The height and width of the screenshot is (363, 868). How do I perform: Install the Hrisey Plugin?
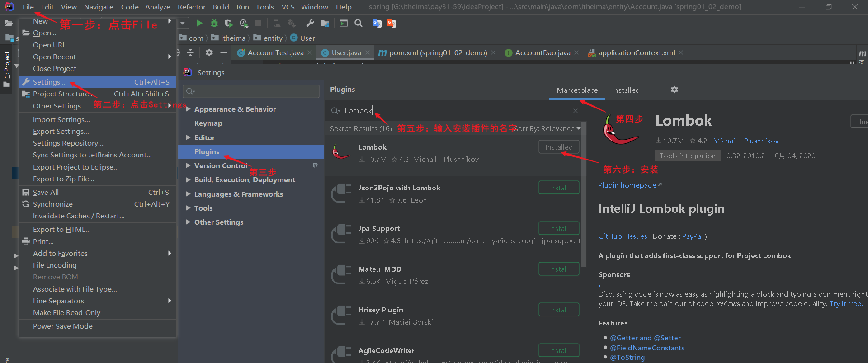pos(559,310)
